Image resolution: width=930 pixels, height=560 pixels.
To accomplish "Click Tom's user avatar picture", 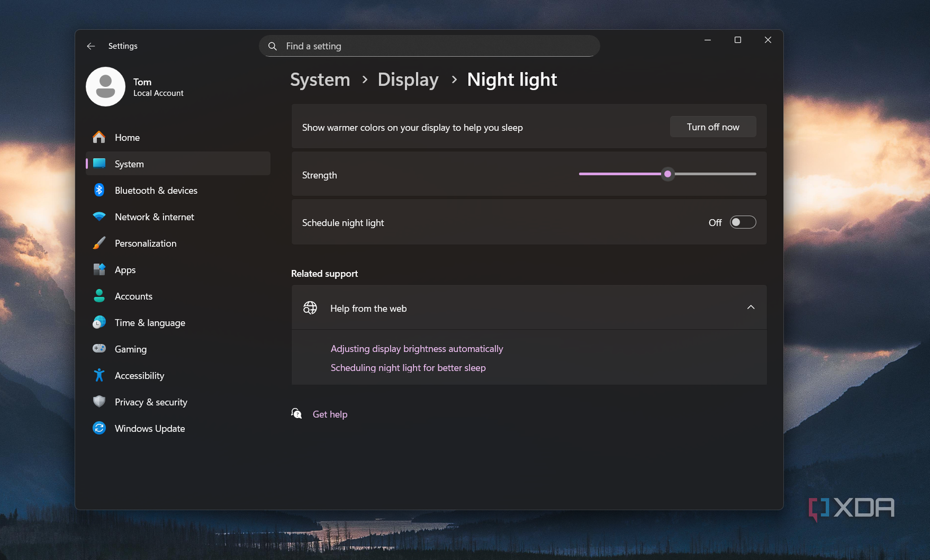I will (x=105, y=87).
